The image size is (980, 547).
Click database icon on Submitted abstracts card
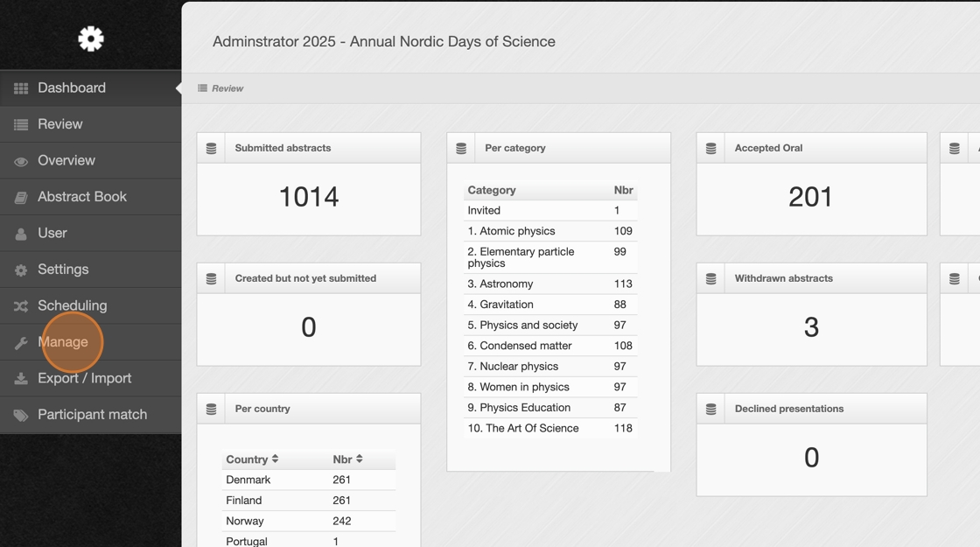point(211,148)
